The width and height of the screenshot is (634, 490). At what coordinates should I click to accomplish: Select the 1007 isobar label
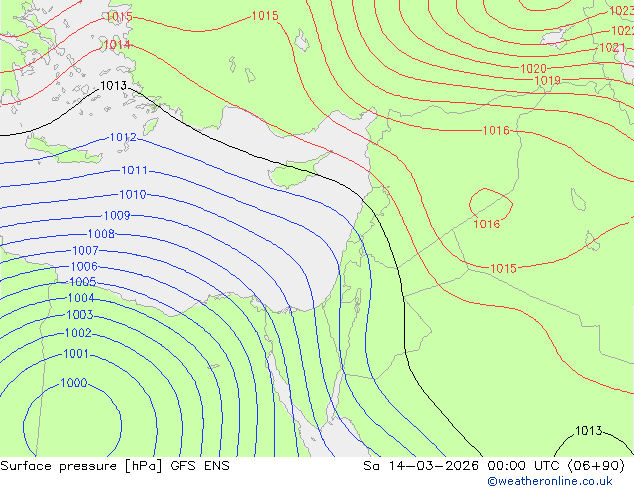85,251
